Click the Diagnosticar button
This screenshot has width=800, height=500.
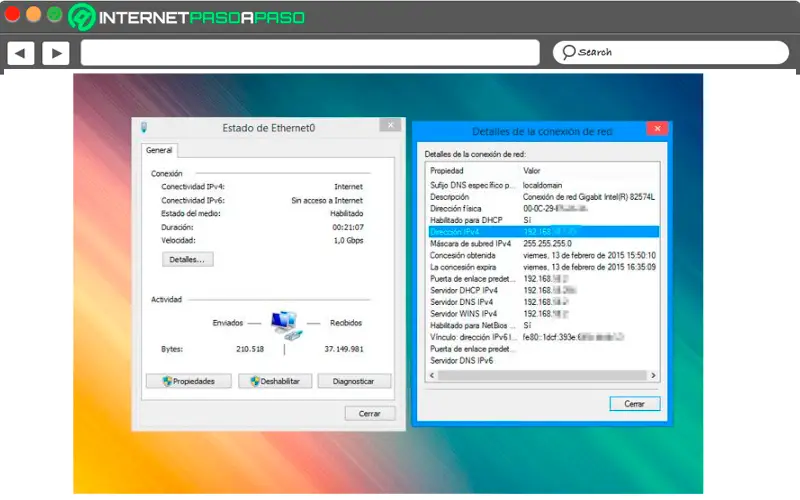coord(354,381)
